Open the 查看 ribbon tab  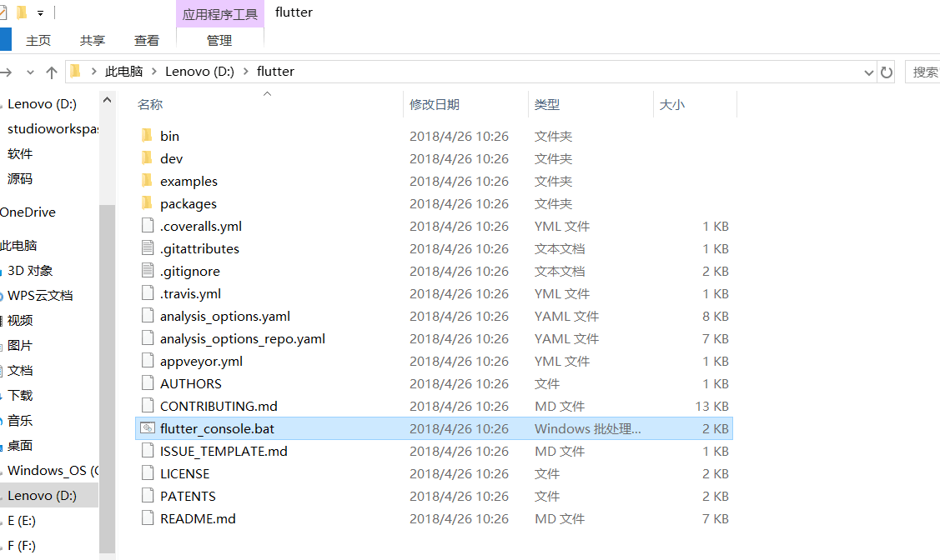click(146, 40)
